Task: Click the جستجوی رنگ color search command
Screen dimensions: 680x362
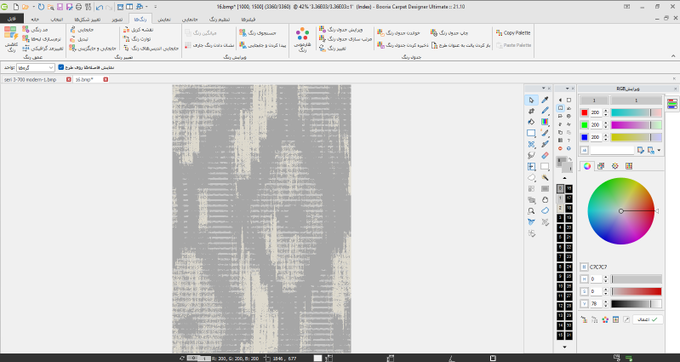Action: [258, 33]
